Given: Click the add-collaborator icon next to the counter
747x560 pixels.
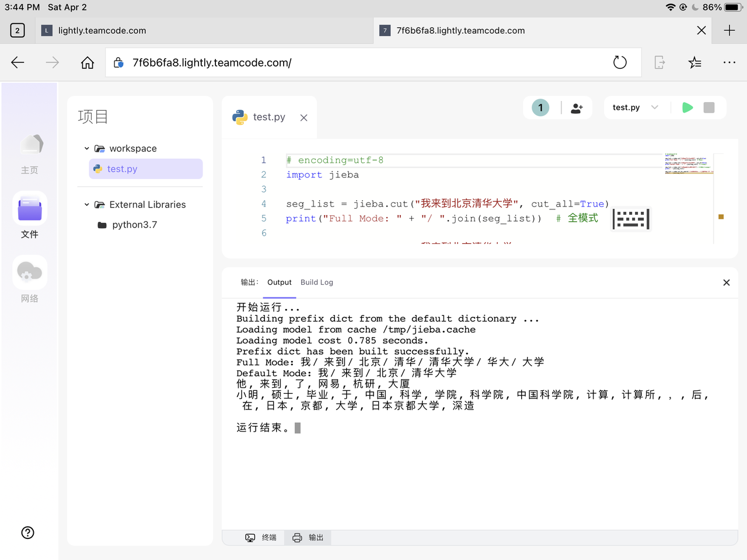Looking at the screenshot, I should pyautogui.click(x=577, y=107).
